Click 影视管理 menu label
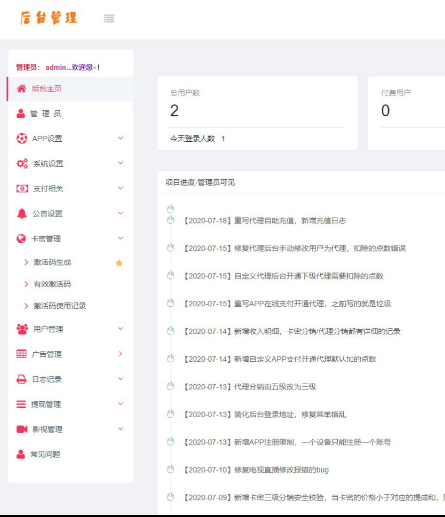 click(x=47, y=429)
